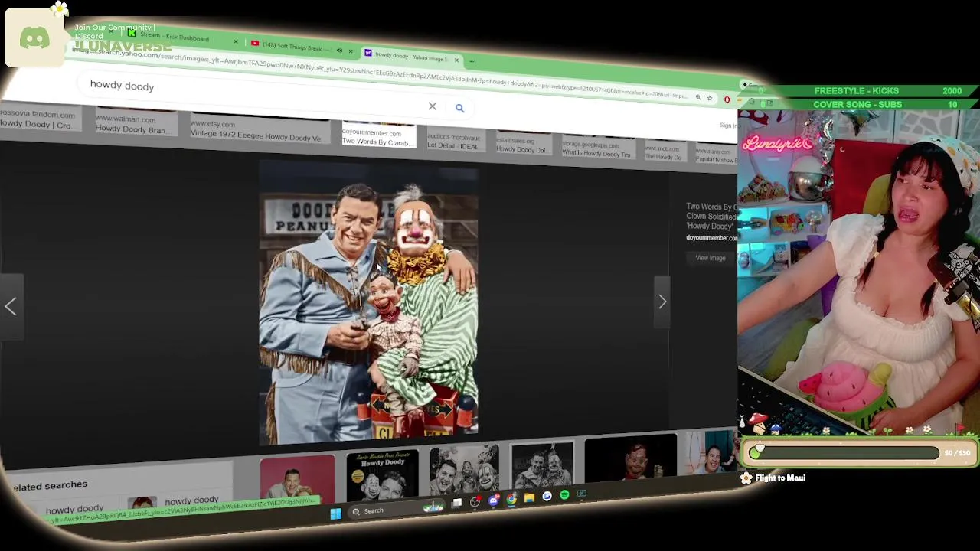The image size is (980, 551).
Task: Open the Discord taskbar icon
Action: 494,500
